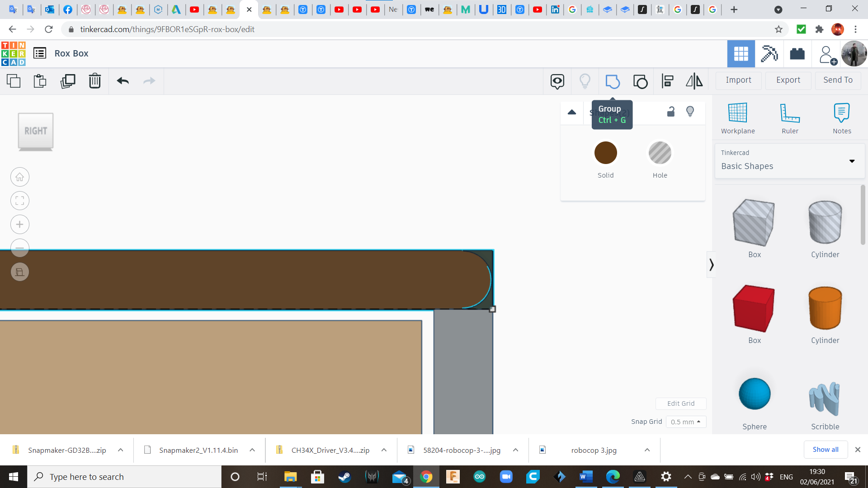The height and width of the screenshot is (488, 868).
Task: Switch to the Hole shape option
Action: 660,153
